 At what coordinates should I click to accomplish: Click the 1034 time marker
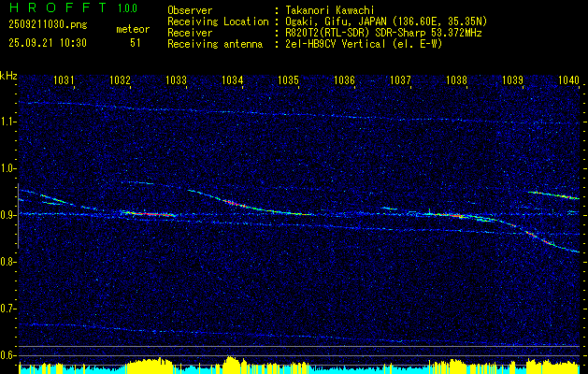click(233, 79)
